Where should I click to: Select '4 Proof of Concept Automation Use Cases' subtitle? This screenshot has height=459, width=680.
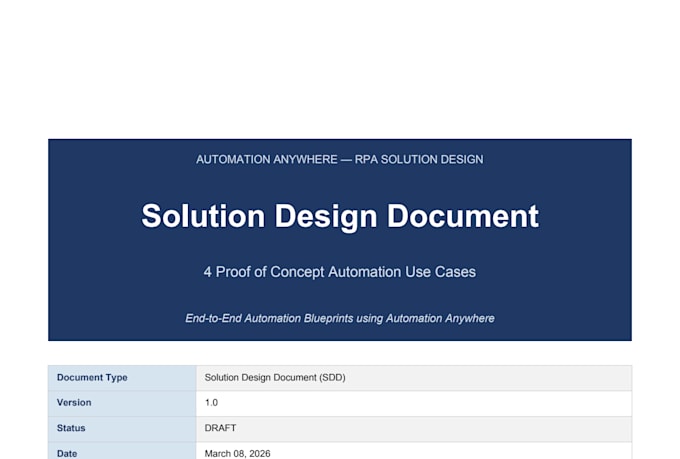tap(340, 272)
